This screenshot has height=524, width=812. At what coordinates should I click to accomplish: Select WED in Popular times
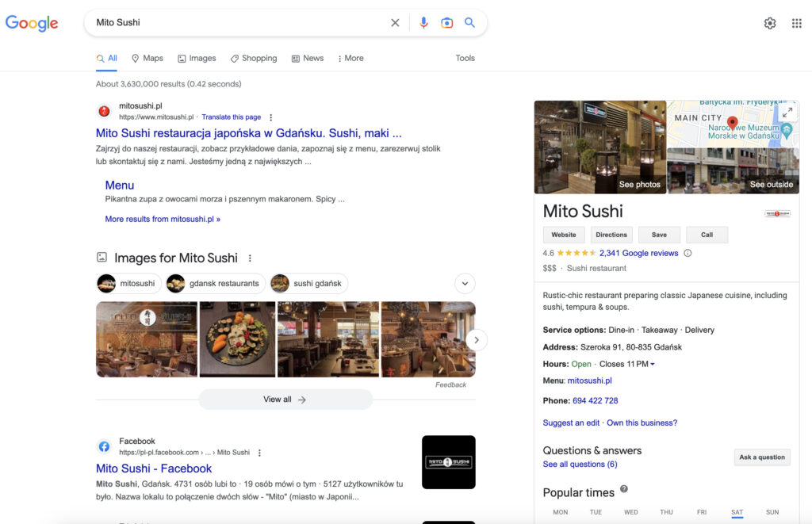[630, 512]
